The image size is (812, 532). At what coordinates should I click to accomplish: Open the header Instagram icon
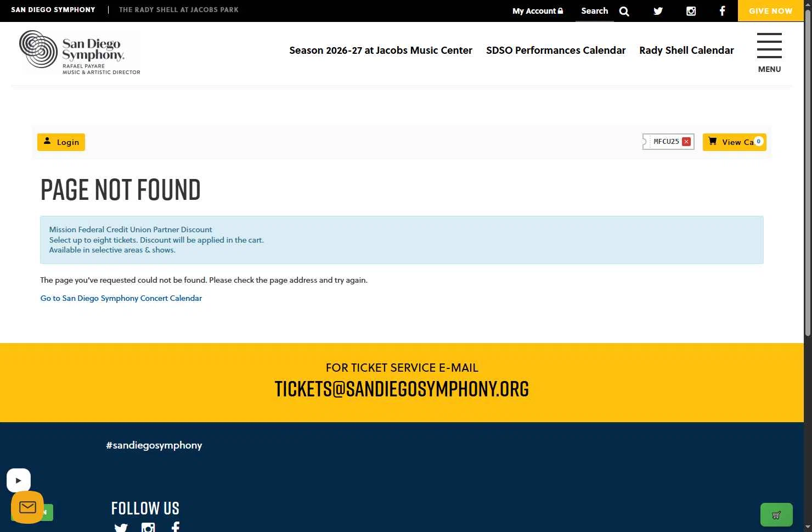click(691, 11)
